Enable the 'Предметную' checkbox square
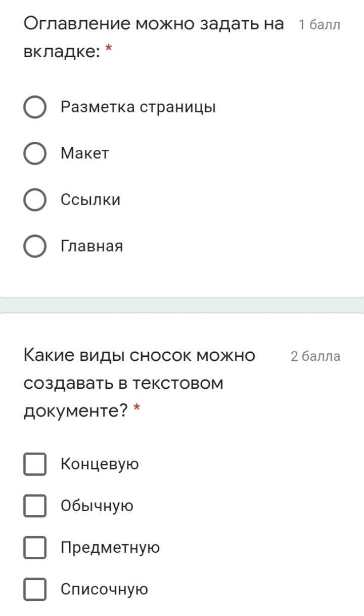Viewport: 364px width, 616px height. tap(35, 548)
